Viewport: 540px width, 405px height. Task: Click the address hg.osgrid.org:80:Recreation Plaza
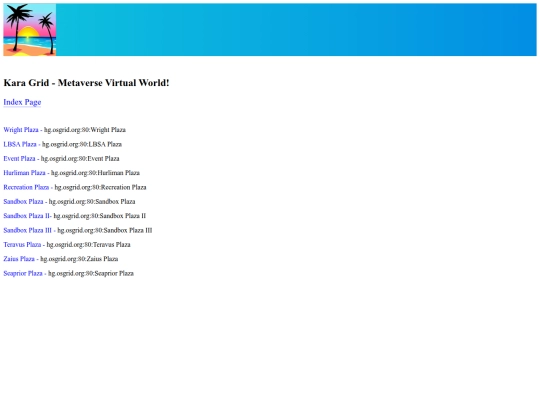(101, 187)
